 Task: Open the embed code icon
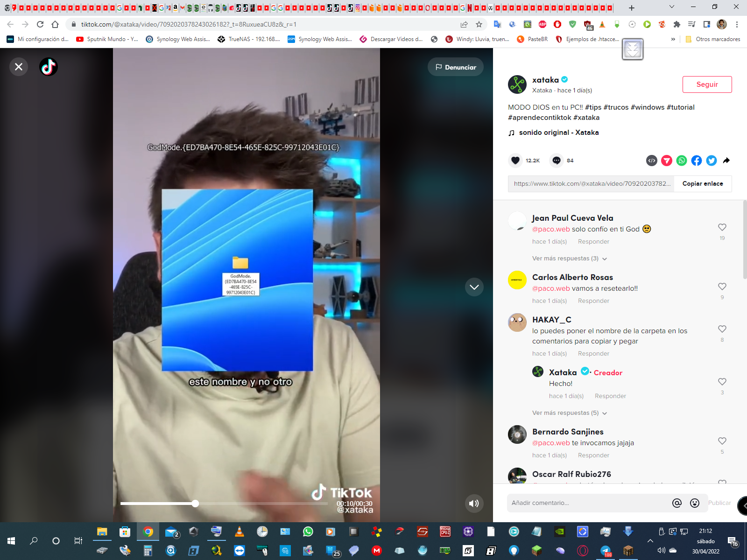click(x=652, y=161)
